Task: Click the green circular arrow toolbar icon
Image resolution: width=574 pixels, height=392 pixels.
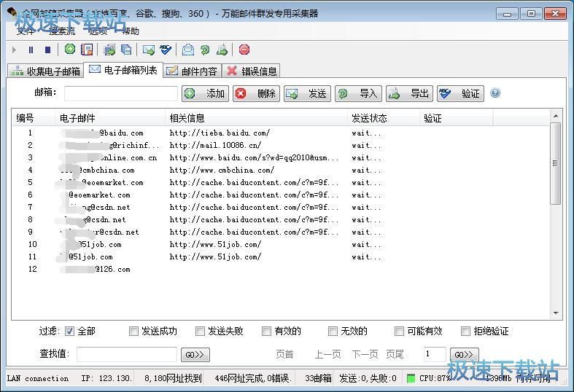Action: click(70, 49)
